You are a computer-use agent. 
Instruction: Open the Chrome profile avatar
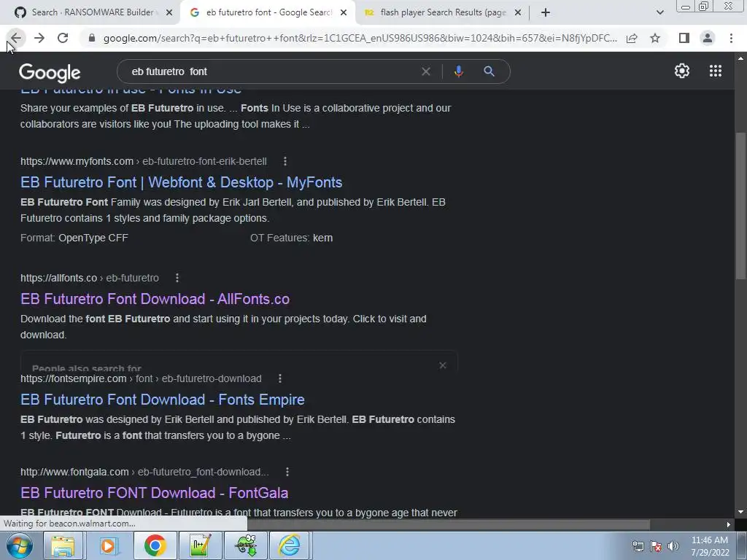tap(708, 38)
